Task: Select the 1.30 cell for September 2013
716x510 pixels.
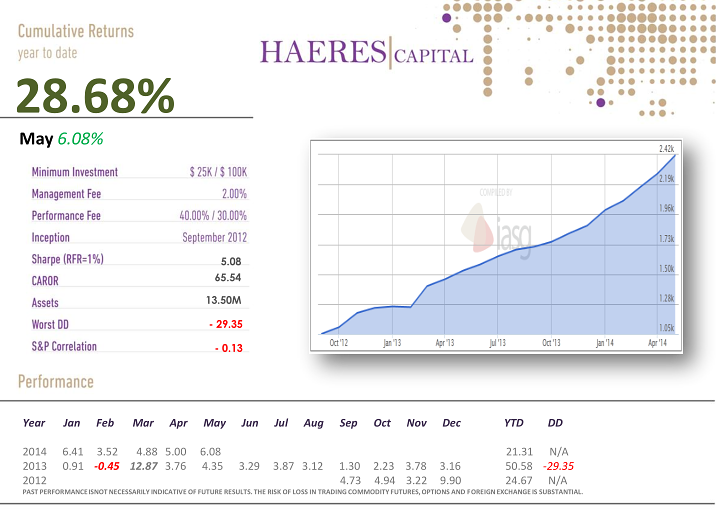Action: 350,466
